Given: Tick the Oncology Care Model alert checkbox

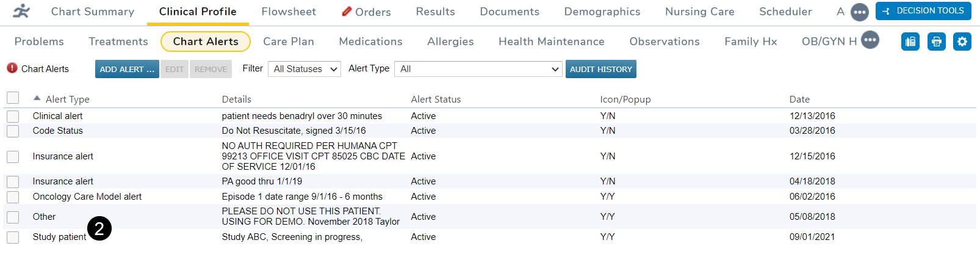Looking at the screenshot, I should point(13,197).
